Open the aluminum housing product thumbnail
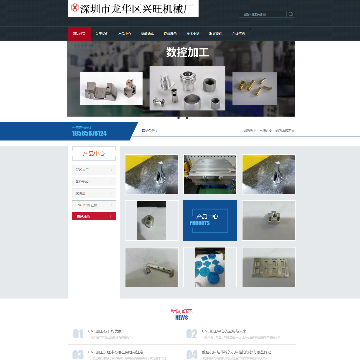This screenshot has width=360, height=360. pos(210,174)
